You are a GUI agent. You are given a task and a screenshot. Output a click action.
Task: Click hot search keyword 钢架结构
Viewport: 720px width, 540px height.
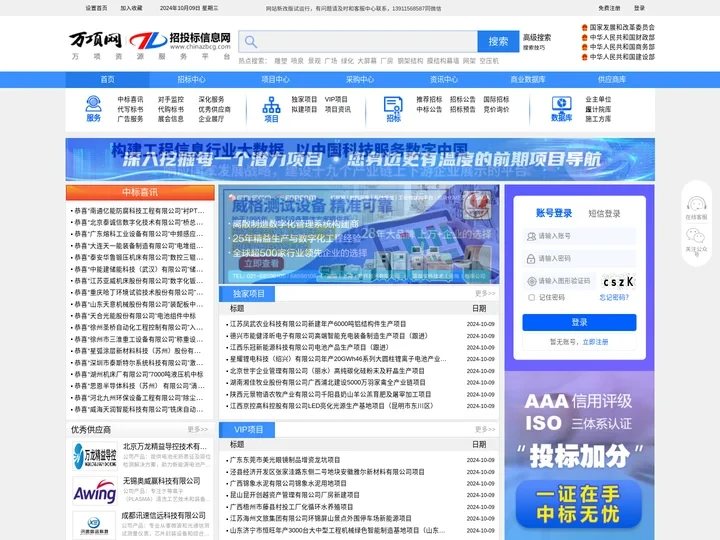point(410,61)
